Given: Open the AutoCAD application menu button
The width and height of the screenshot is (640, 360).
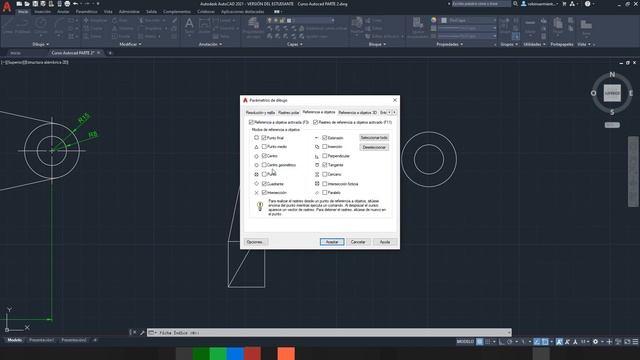Looking at the screenshot, I should pyautogui.click(x=7, y=7).
